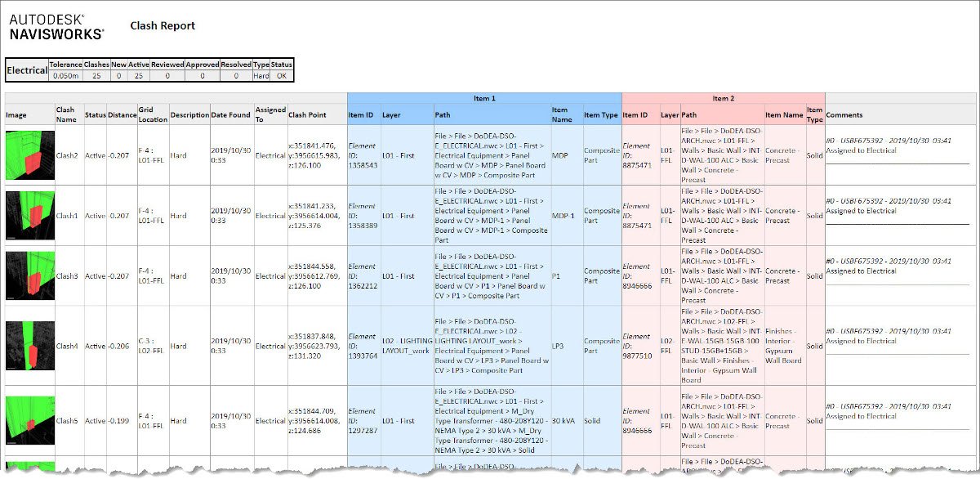Click the Item 2 red group header
The height and width of the screenshot is (479, 980).
tap(722, 98)
